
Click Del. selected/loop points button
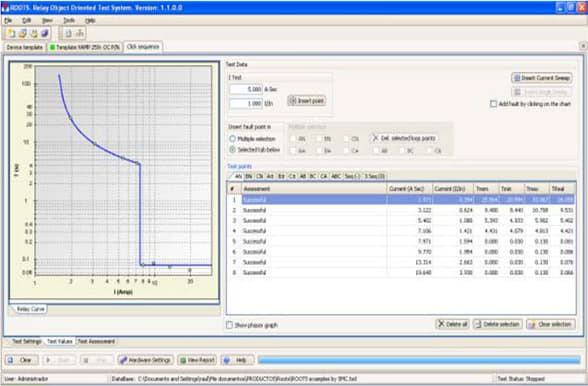click(x=404, y=138)
